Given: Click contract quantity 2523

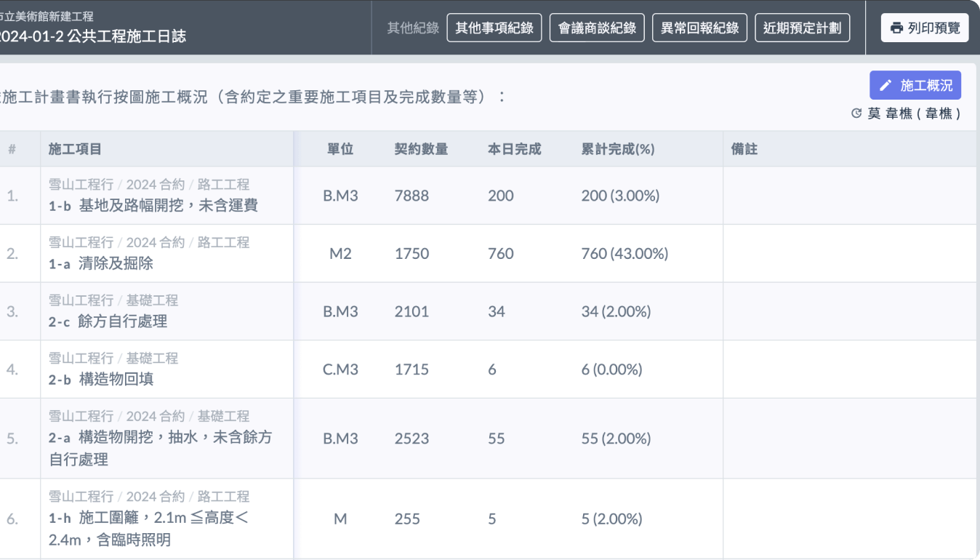Looking at the screenshot, I should (411, 439).
